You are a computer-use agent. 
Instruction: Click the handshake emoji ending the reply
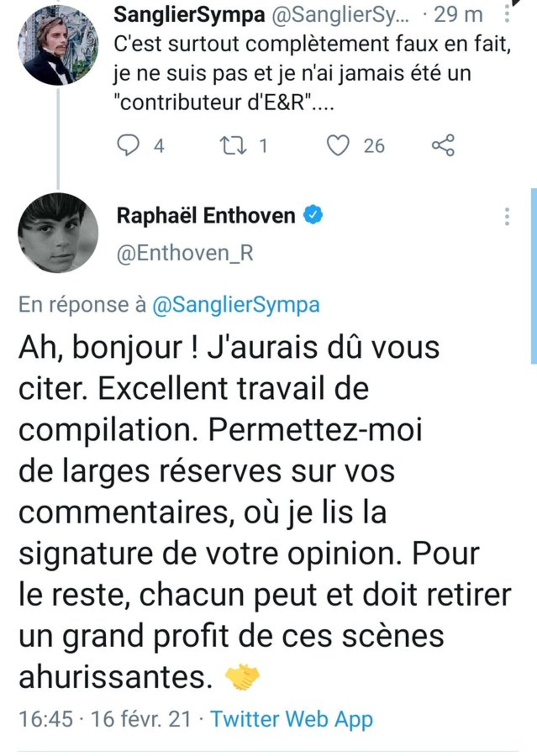pos(242,677)
